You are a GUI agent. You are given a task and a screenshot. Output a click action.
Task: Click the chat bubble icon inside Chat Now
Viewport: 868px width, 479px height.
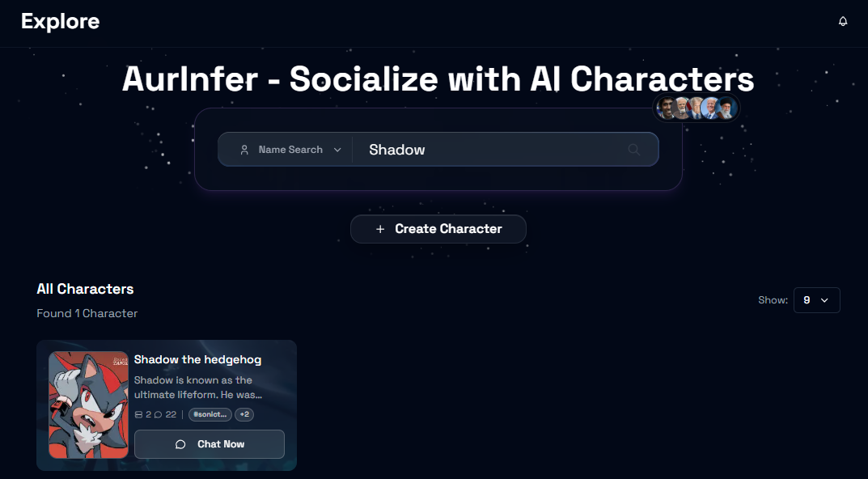pyautogui.click(x=180, y=443)
